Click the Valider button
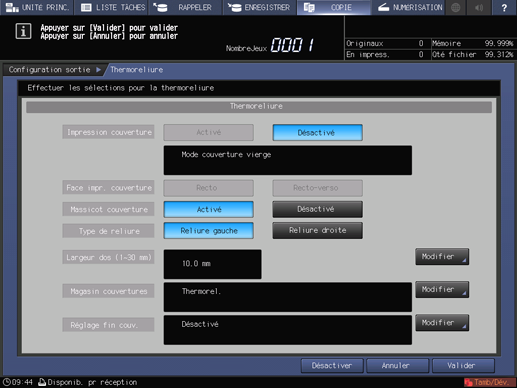517x388 pixels. click(463, 366)
